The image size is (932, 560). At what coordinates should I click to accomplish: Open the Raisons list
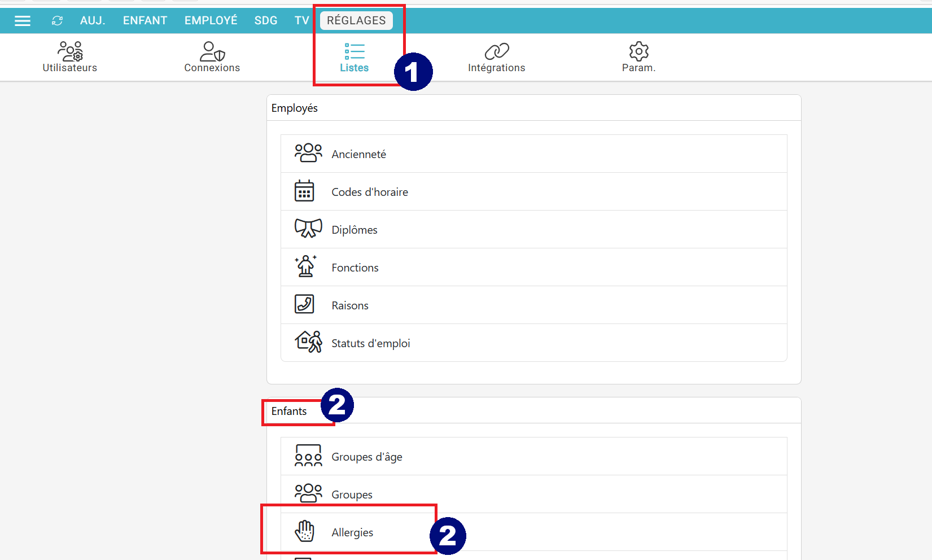pos(350,305)
